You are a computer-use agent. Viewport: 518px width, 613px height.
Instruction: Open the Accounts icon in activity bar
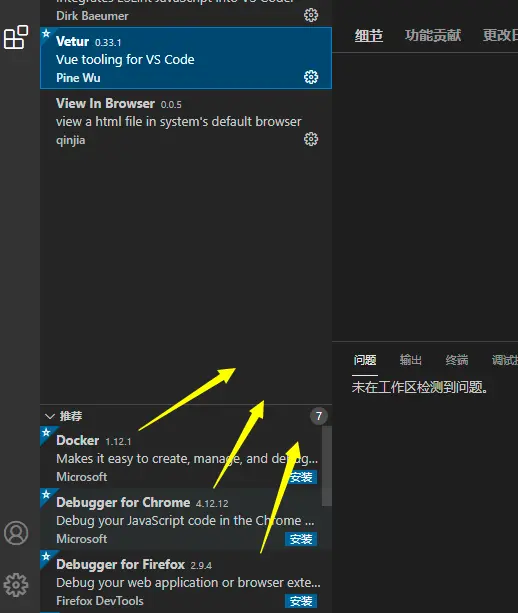(16, 533)
